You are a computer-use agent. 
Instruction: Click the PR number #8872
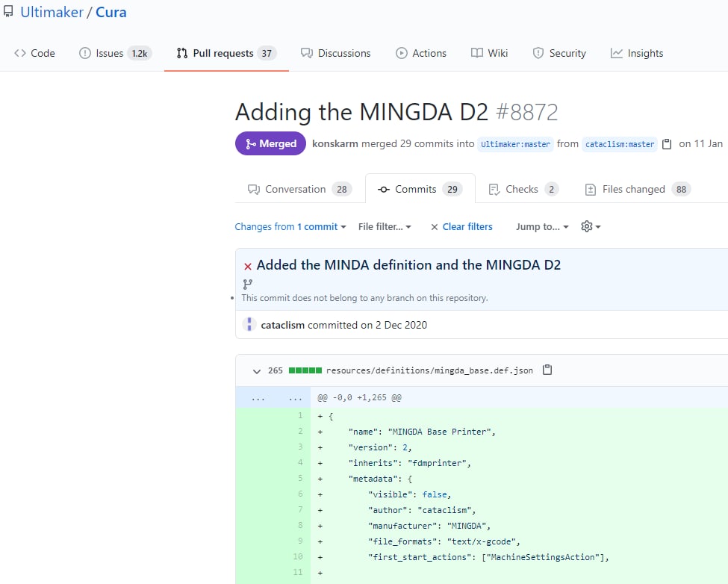click(x=527, y=112)
